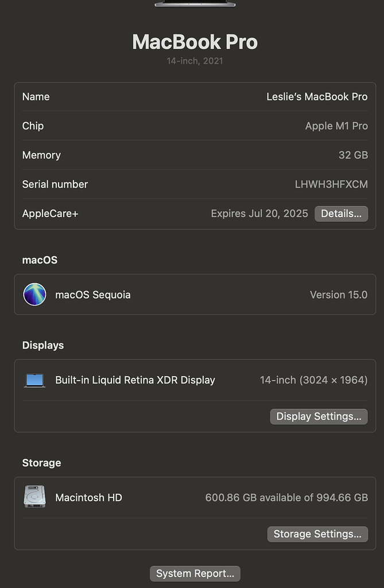This screenshot has width=384, height=588.
Task: Click the colorful Sequoia wallpaper thumbnail
Action: click(x=34, y=294)
